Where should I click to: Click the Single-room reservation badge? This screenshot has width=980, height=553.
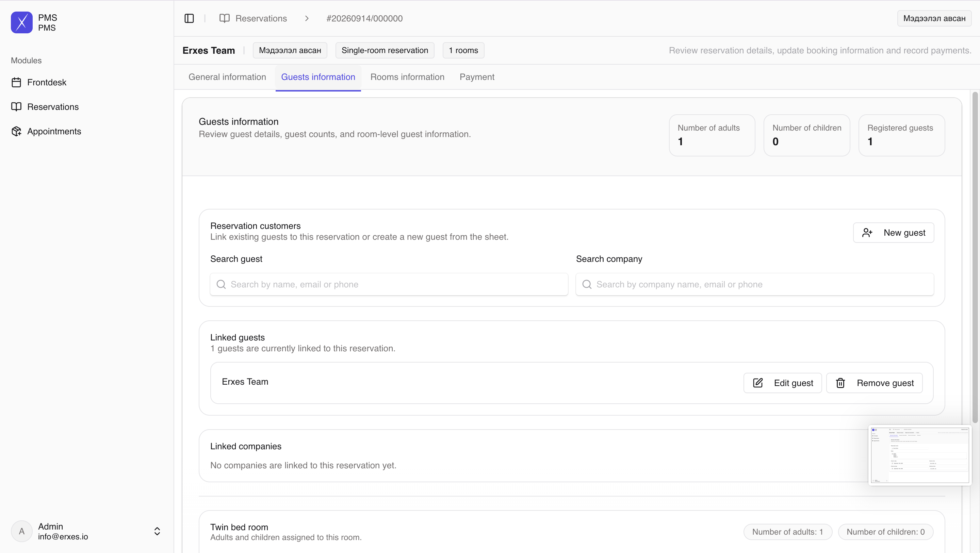tap(385, 50)
